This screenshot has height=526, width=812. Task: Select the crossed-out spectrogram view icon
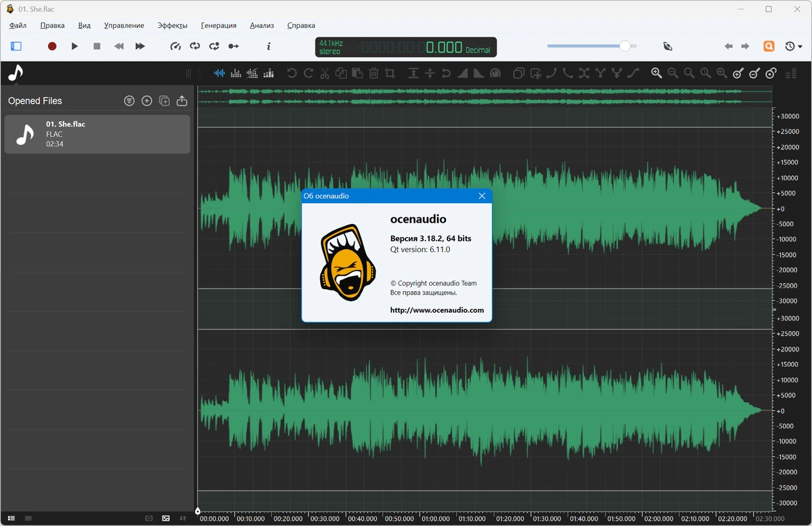[252, 73]
